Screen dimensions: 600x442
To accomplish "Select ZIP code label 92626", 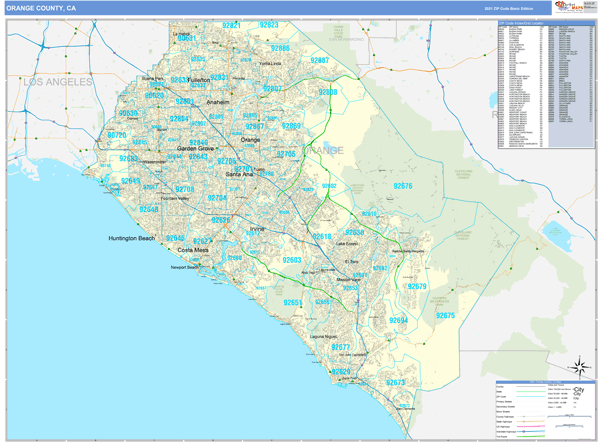I will 221,220.
